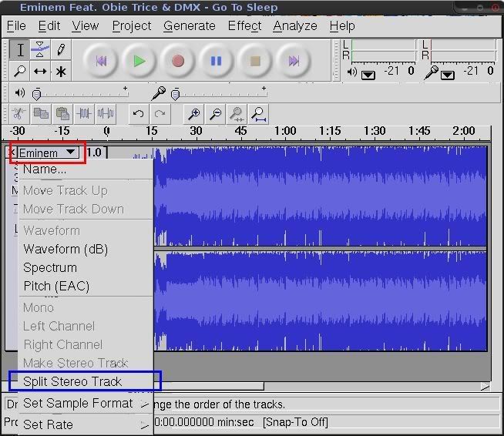The image size is (504, 436).
Task: Expand the Set Rate submenu
Action: point(86,424)
